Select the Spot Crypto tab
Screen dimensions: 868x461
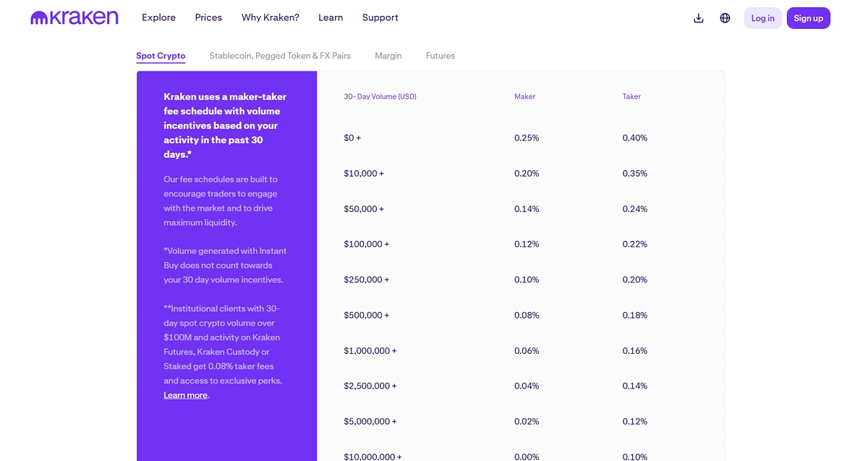click(x=161, y=56)
